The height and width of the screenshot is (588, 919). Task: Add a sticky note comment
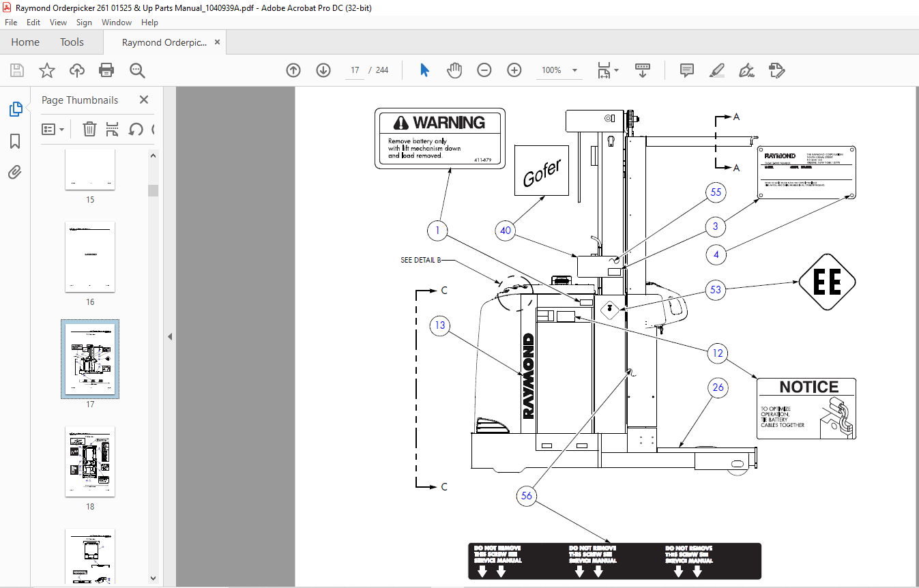(x=687, y=70)
